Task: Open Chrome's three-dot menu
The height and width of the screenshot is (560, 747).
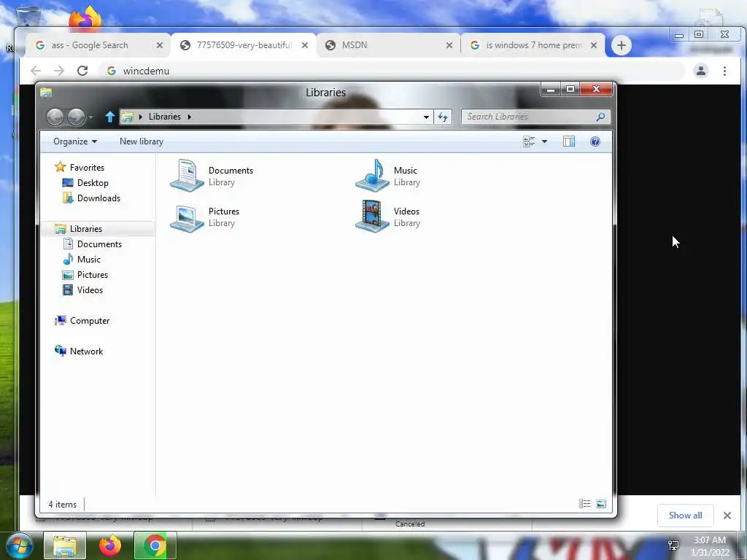Action: pos(724,71)
